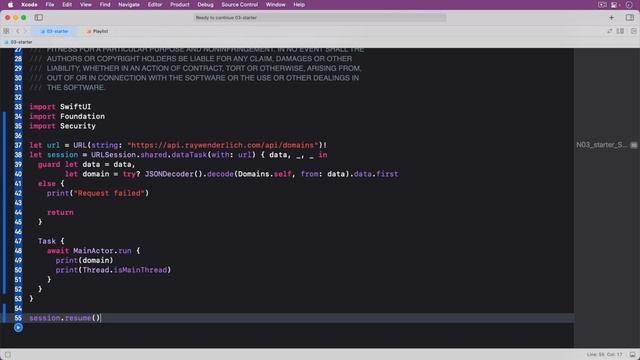Click 'print(Thread.isMainThread)' on line 50
640x360 pixels.
point(113,270)
